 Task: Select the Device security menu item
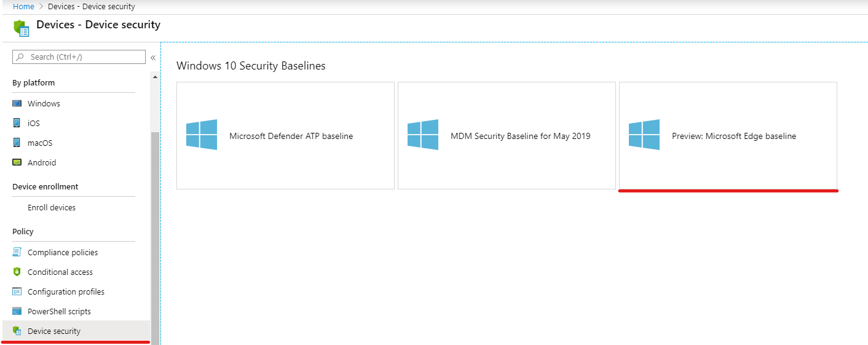click(x=76, y=331)
